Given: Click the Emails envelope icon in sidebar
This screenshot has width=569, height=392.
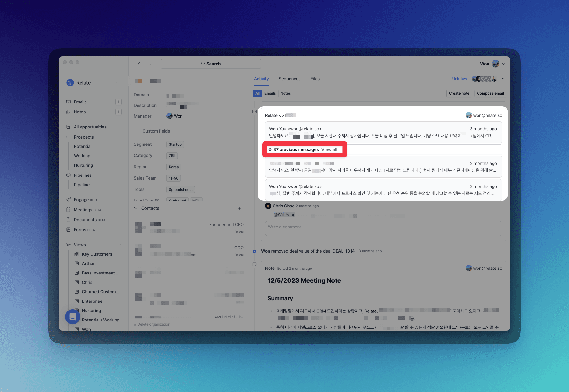Looking at the screenshot, I should 69,102.
